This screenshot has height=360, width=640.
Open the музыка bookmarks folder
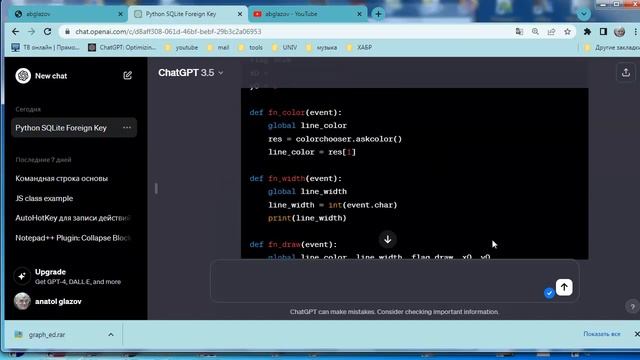coord(322,47)
